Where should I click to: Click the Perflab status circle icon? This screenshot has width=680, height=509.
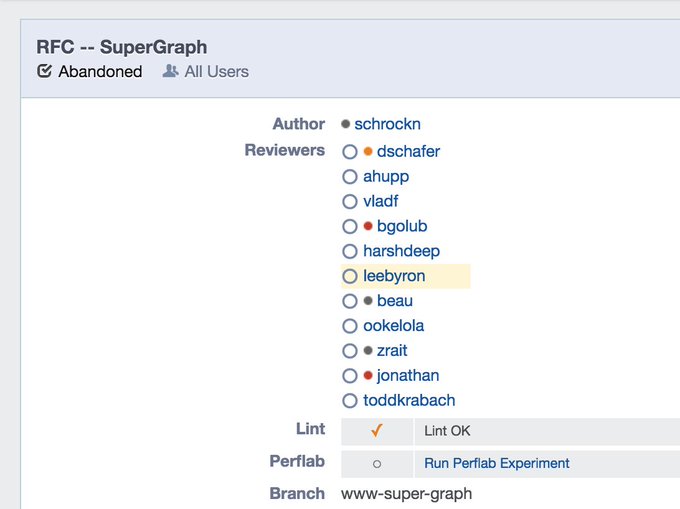(377, 464)
